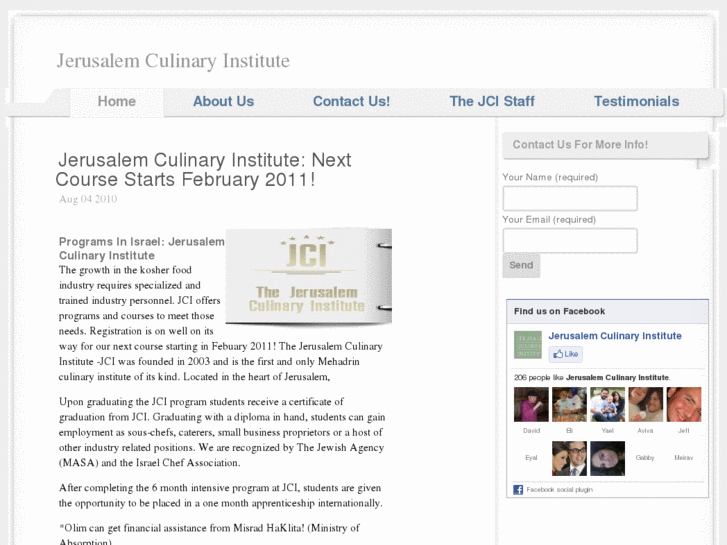
Task: Click the 206 people like Jerusalem Culinary Institute text
Action: click(592, 378)
